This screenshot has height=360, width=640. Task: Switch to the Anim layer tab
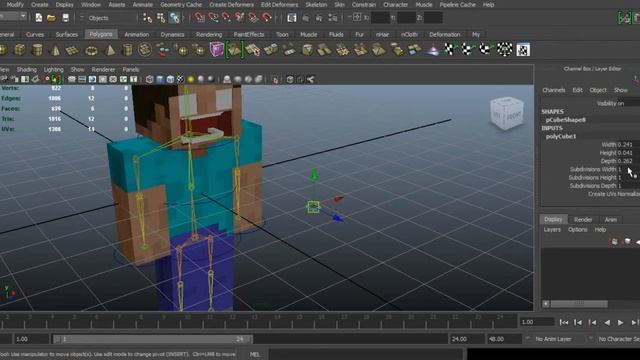tap(611, 220)
